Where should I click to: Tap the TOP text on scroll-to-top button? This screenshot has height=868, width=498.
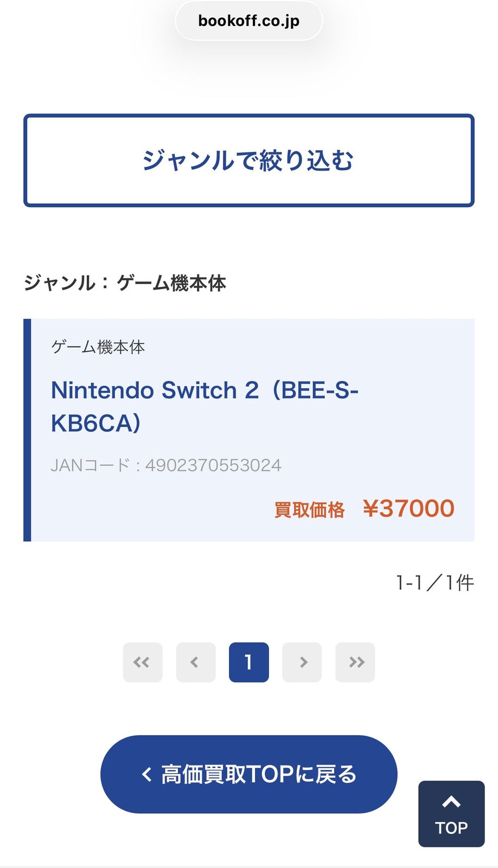(x=451, y=828)
